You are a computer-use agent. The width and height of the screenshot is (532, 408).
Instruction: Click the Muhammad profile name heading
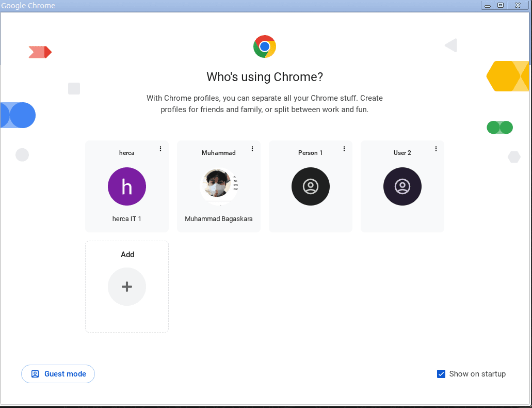[x=219, y=153]
